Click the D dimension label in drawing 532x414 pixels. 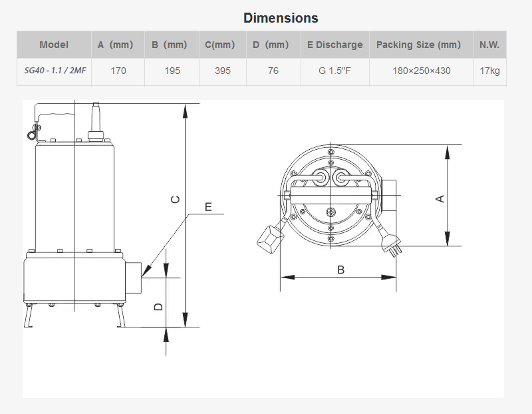[158, 307]
